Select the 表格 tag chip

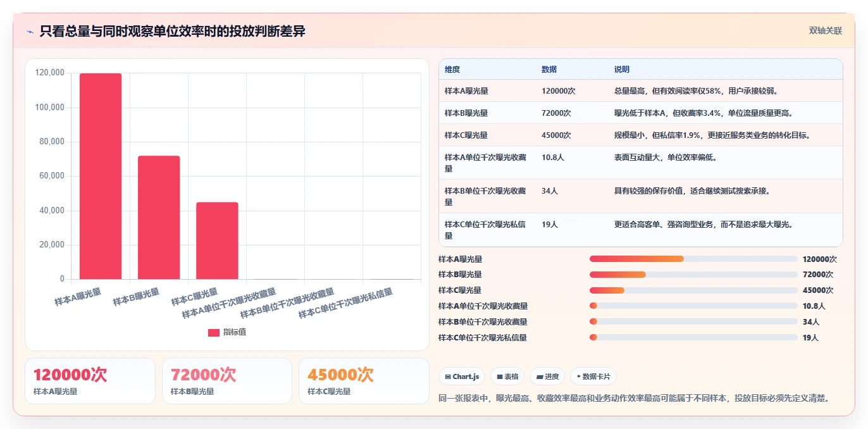[x=507, y=376]
